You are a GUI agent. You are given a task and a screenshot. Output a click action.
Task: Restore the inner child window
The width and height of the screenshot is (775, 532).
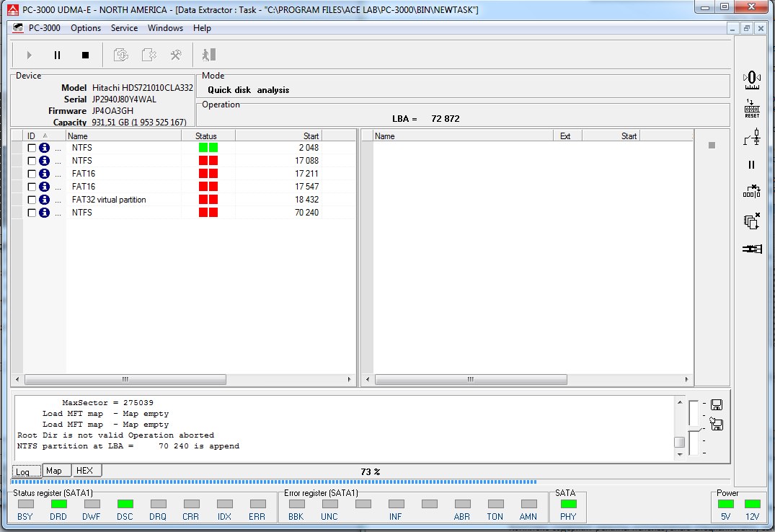(x=747, y=29)
